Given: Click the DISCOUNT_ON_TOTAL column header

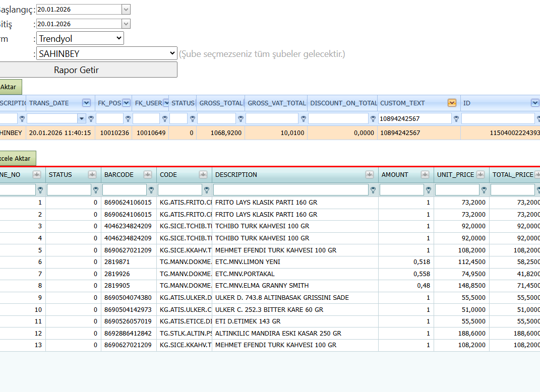Looking at the screenshot, I should [342, 103].
